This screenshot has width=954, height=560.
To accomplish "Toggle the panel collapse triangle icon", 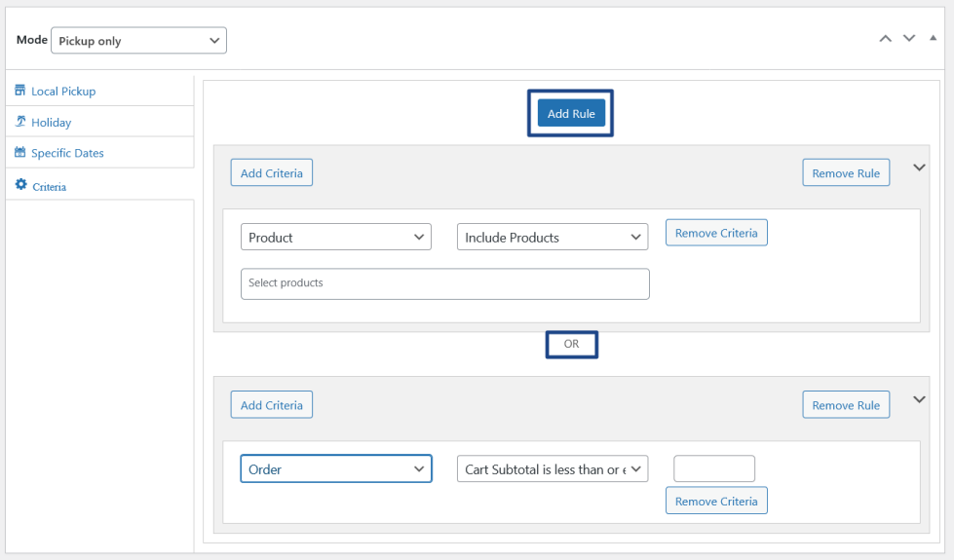I will 933,38.
